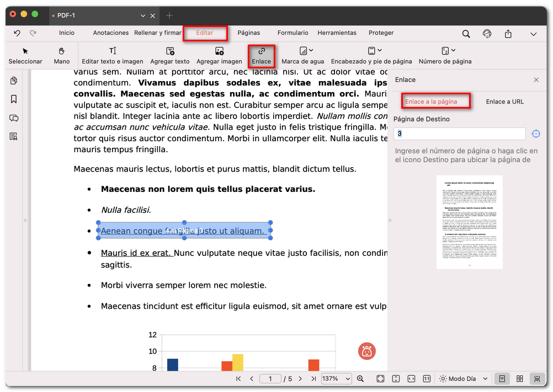553x392 pixels.
Task: Open the bookmarks sidebar panel
Action: coord(14,99)
